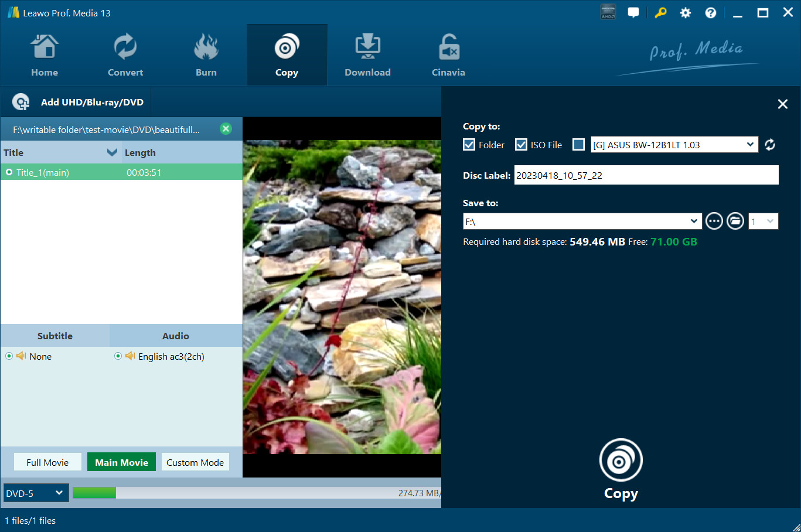The width and height of the screenshot is (801, 532).
Task: Open the output folder icon
Action: click(x=735, y=221)
